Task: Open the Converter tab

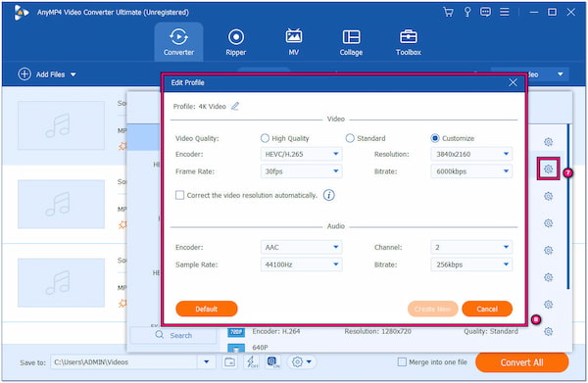Action: pyautogui.click(x=178, y=42)
